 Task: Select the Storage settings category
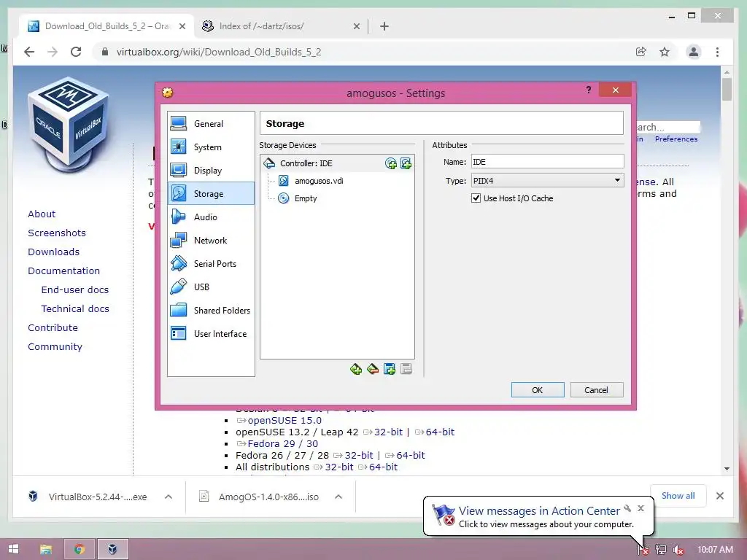[211, 194]
